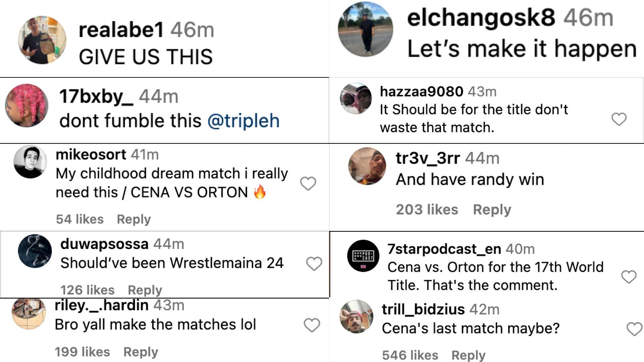View the 546 likes on trill_bidzius's comment
This screenshot has width=644, height=362.
coord(410,355)
